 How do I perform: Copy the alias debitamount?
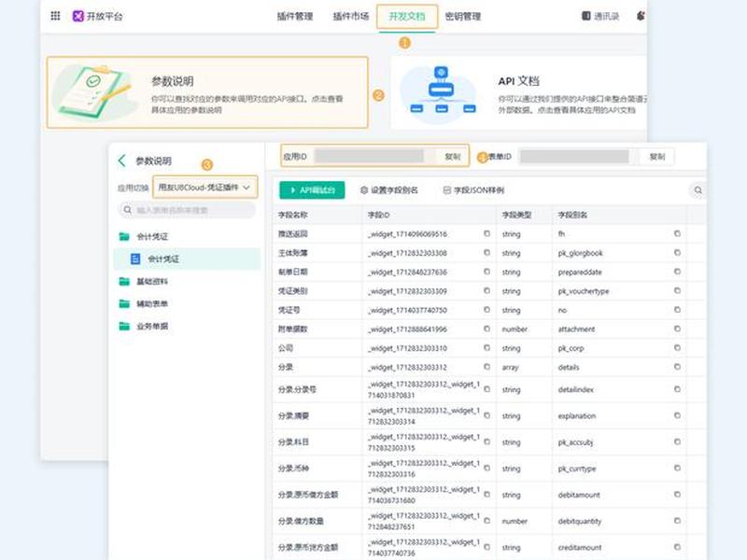pyautogui.click(x=677, y=495)
